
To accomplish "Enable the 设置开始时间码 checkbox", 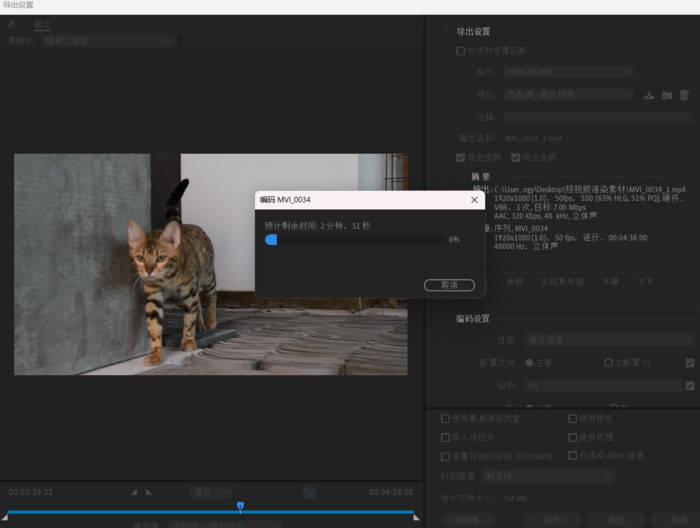I will click(445, 456).
